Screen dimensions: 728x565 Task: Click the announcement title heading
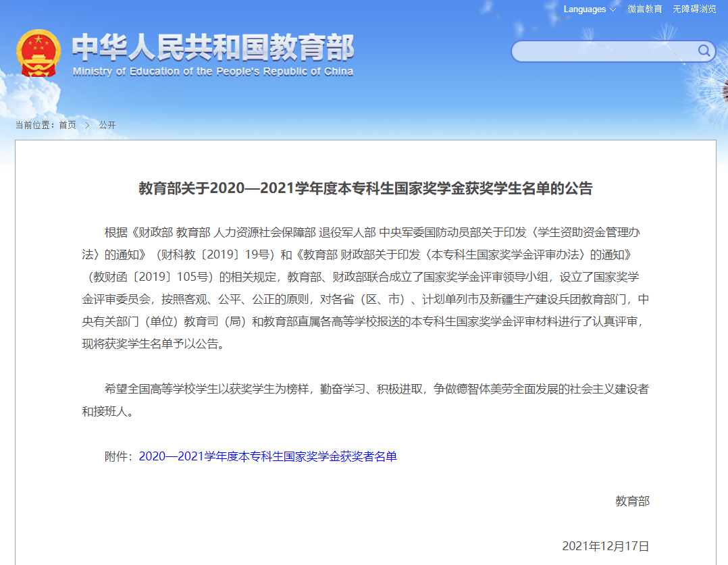coord(365,188)
